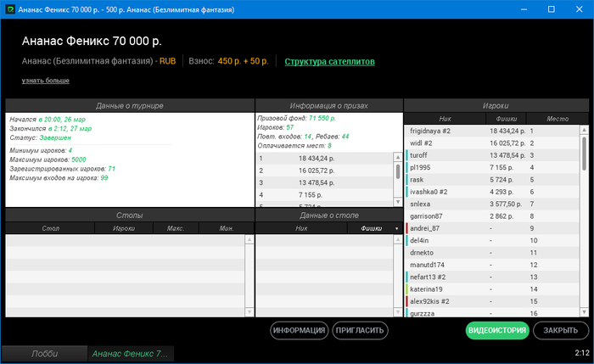
Task: Select player widl #2
Action: 491,143
